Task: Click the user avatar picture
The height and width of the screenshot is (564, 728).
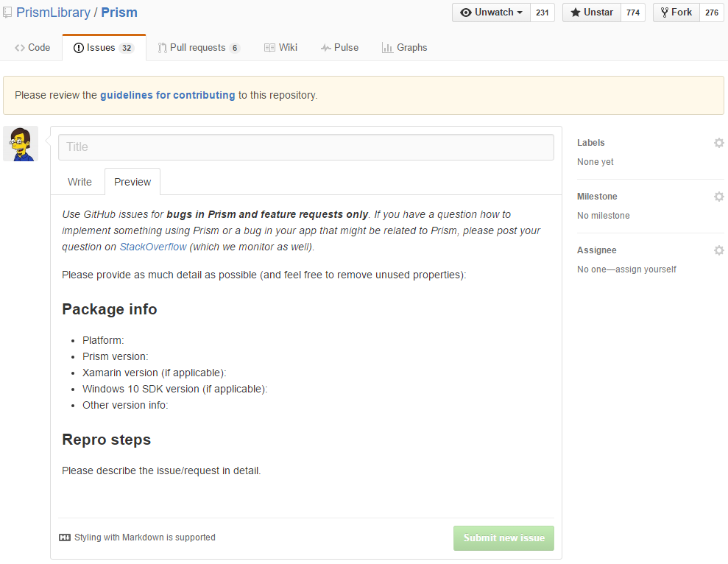Action: [x=21, y=144]
